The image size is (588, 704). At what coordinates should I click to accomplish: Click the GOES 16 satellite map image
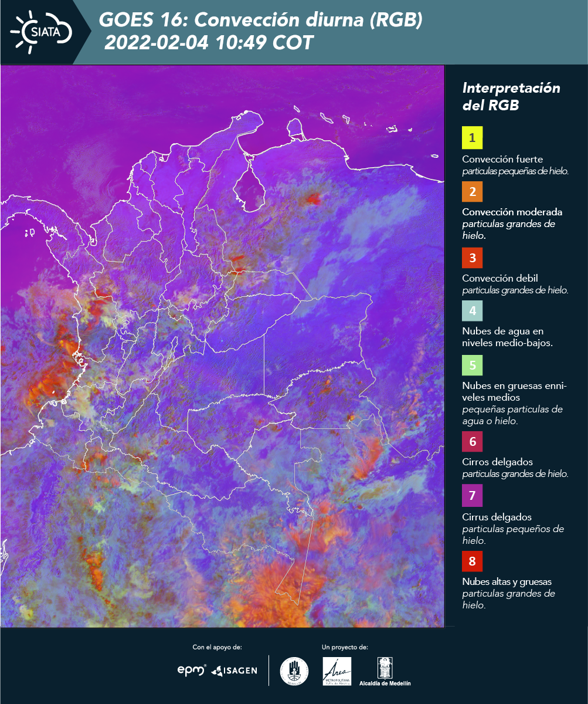tap(222, 346)
